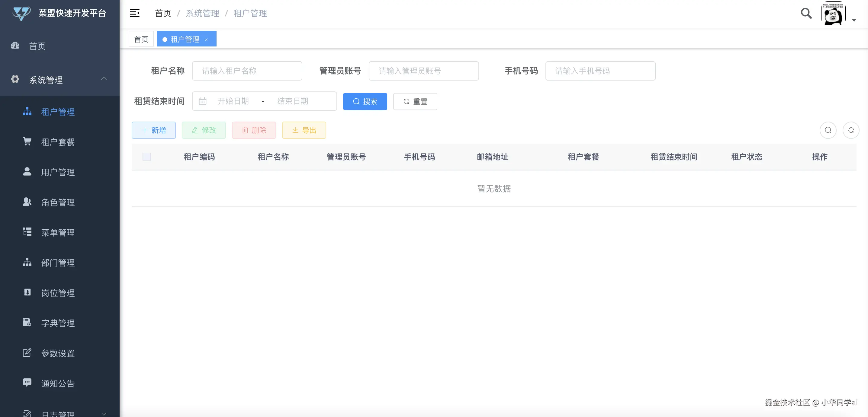Viewport: 868px width, 417px height.
Task: Open the 开始日期 date picker field
Action: [x=233, y=101]
